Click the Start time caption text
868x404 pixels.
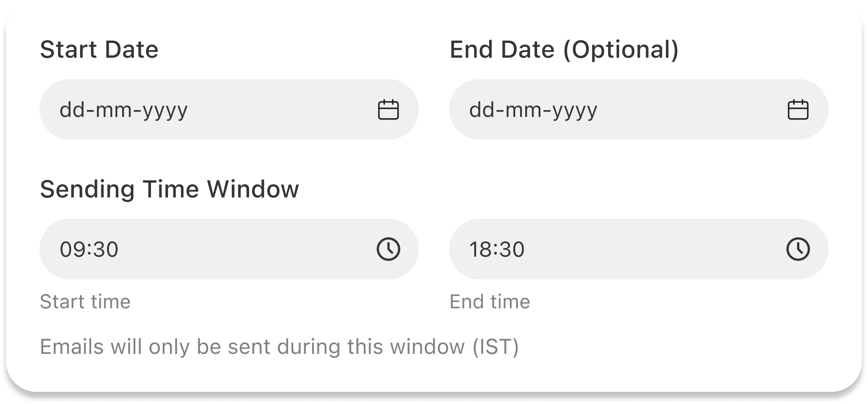pos(85,301)
